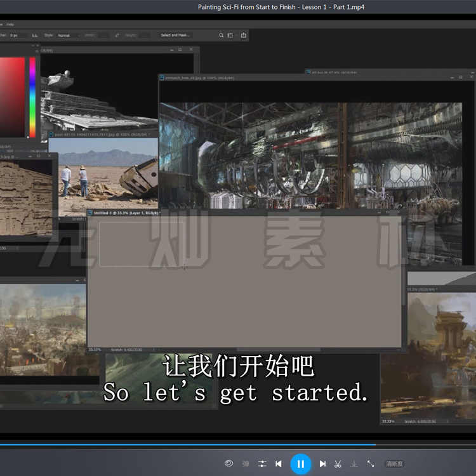The image size is (476, 476).
Task: Click the download icon in player bar
Action: [354, 464]
